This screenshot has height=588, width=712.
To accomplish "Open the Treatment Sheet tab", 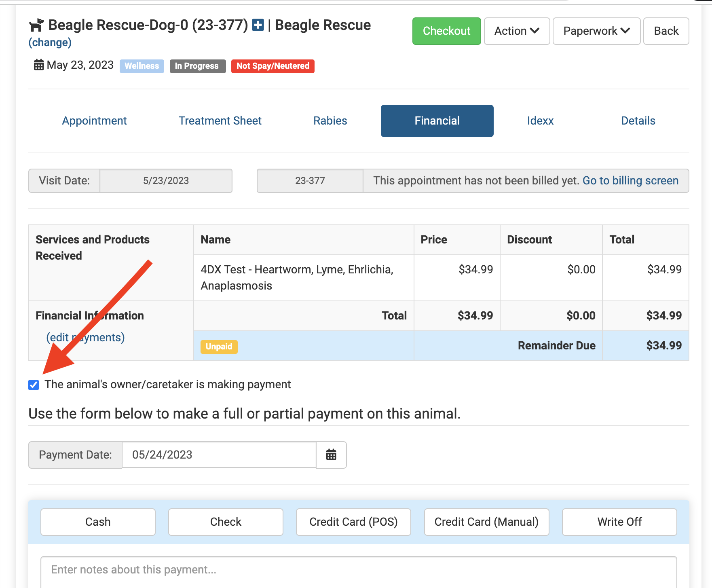I will click(220, 121).
